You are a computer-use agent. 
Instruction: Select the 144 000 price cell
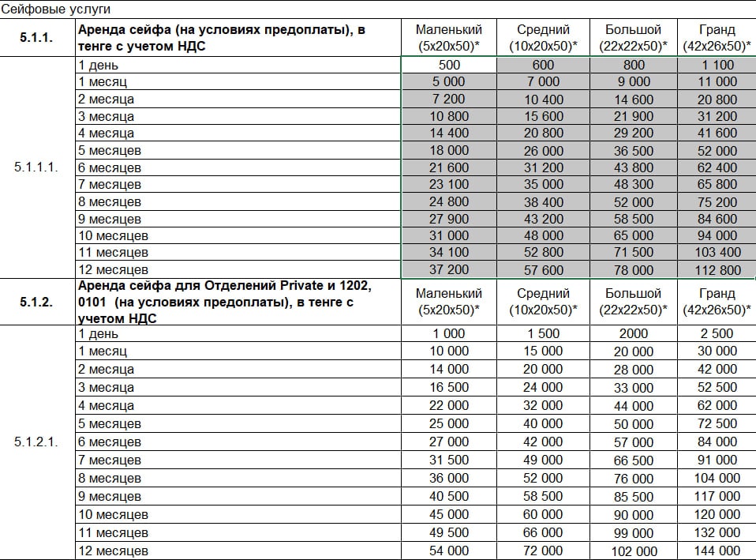tap(717, 551)
